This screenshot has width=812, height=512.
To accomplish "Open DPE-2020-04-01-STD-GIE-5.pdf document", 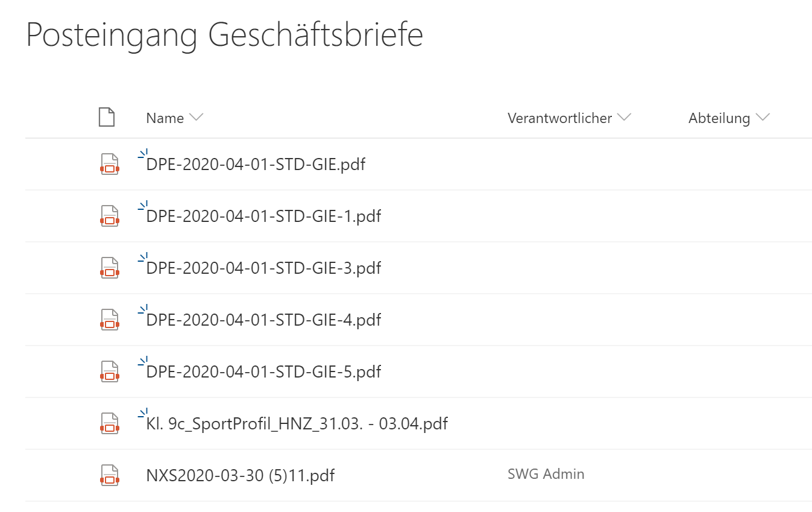I will (263, 371).
